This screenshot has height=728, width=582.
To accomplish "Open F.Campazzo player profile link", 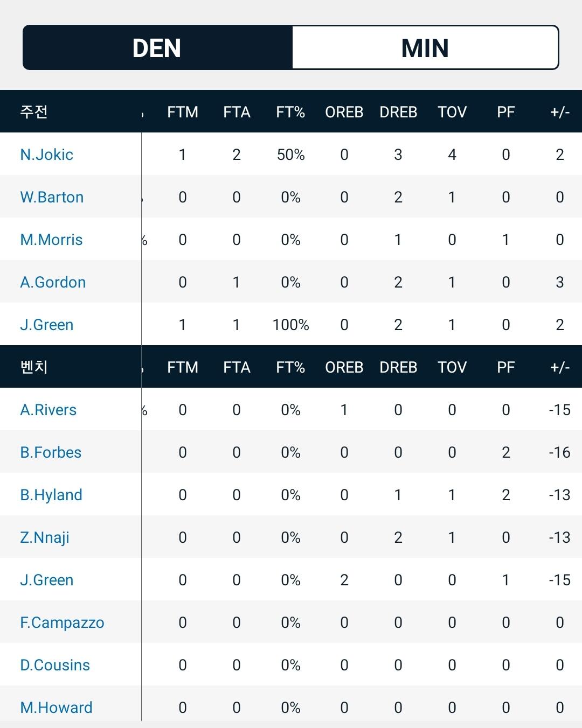I will tap(62, 622).
